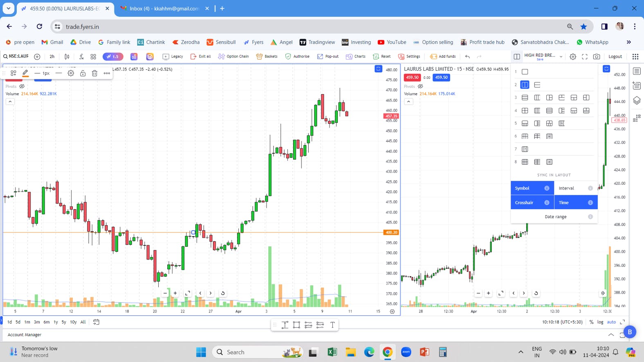Open more options in drawing toolbar
Screen dimensions: 644x362
click(107, 73)
